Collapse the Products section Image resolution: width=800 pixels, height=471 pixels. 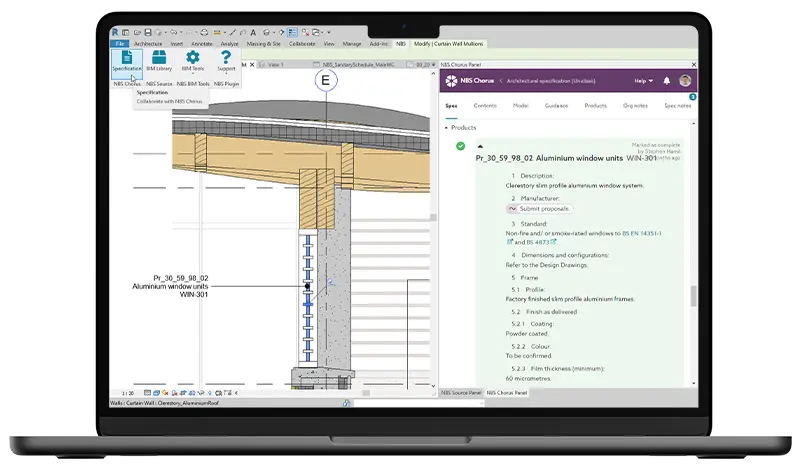[446, 128]
